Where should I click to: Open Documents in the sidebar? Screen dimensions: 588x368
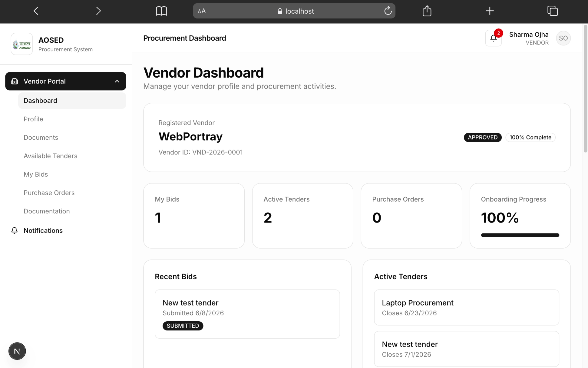(72, 138)
